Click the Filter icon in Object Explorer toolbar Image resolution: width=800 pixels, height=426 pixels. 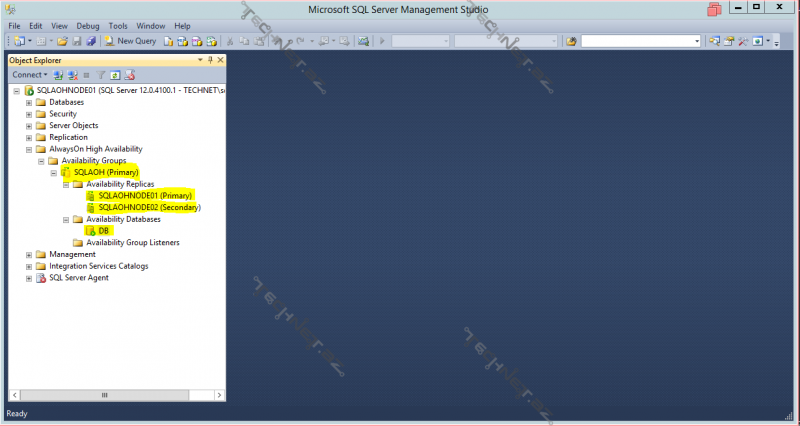[x=101, y=75]
